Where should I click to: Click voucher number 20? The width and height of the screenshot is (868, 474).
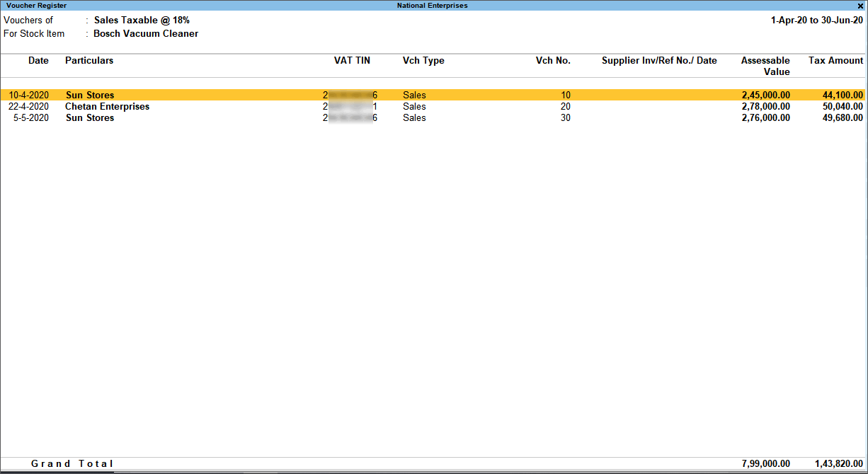(565, 107)
